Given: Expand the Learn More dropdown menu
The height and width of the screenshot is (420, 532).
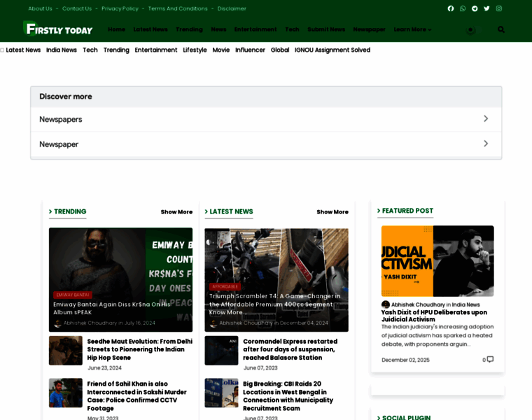Looking at the screenshot, I should [412, 29].
